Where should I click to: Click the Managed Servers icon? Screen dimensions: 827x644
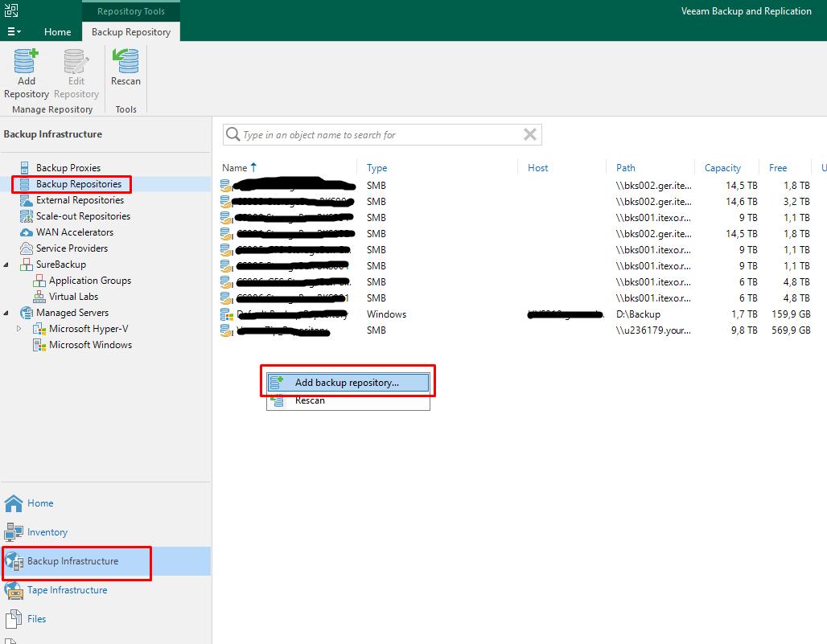(26, 313)
